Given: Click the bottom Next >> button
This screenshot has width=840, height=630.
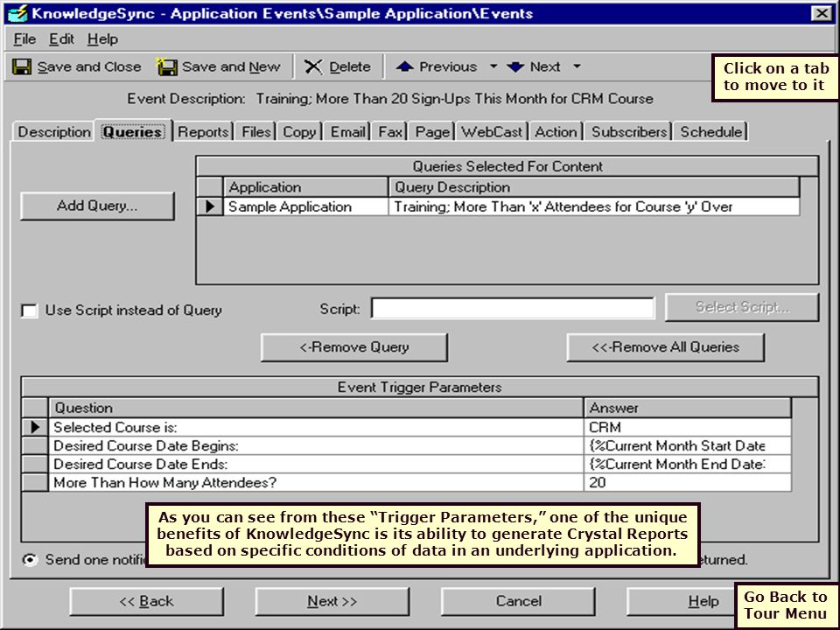Looking at the screenshot, I should pos(332,602).
